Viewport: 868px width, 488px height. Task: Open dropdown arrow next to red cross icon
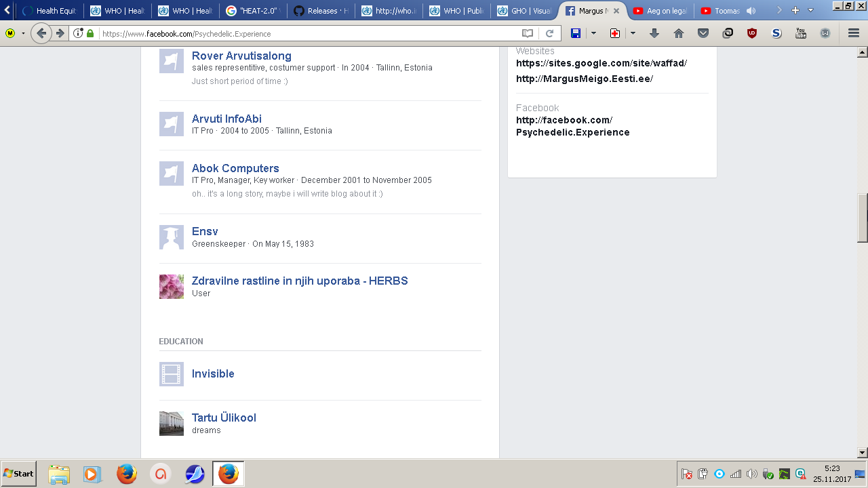[x=633, y=33]
